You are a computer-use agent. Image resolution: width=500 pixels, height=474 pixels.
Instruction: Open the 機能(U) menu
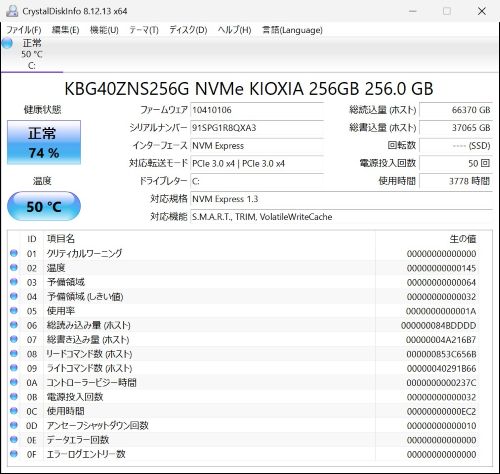tap(104, 30)
